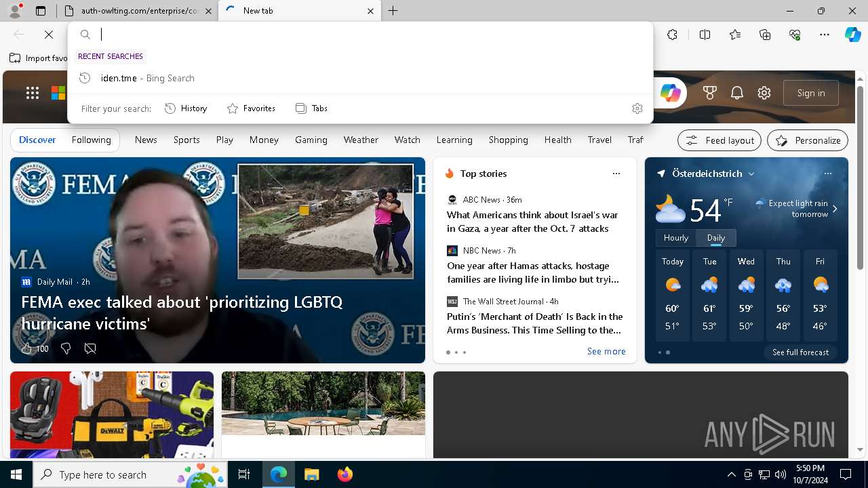Image resolution: width=868 pixels, height=488 pixels.
Task: Switch weather to Daily view
Action: pos(716,238)
